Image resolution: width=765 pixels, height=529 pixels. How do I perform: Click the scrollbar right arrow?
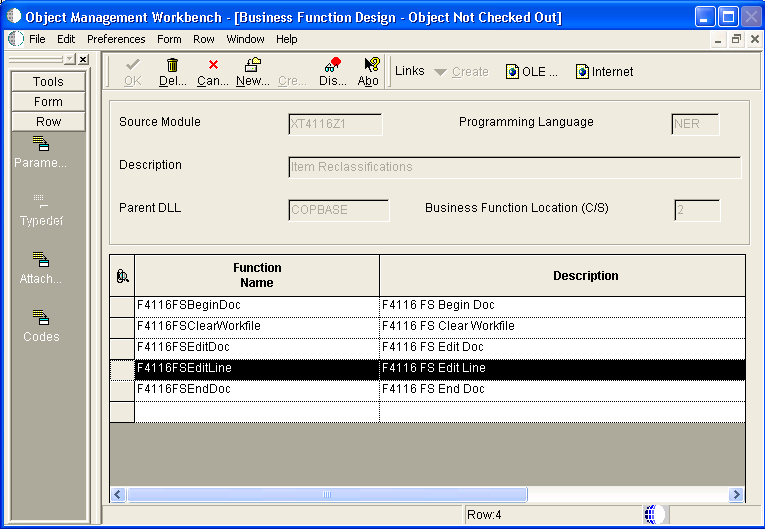(736, 495)
